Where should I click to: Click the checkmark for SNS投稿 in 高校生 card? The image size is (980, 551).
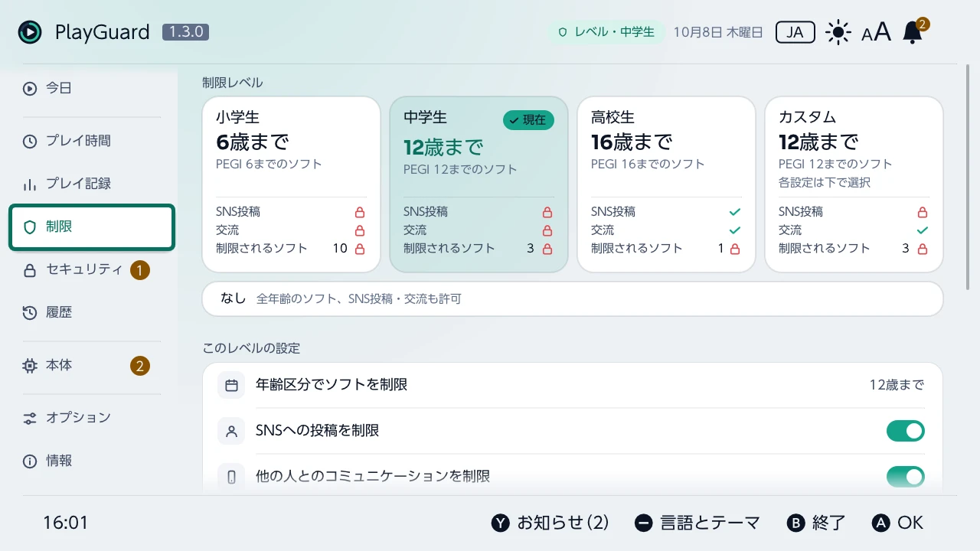[735, 212]
